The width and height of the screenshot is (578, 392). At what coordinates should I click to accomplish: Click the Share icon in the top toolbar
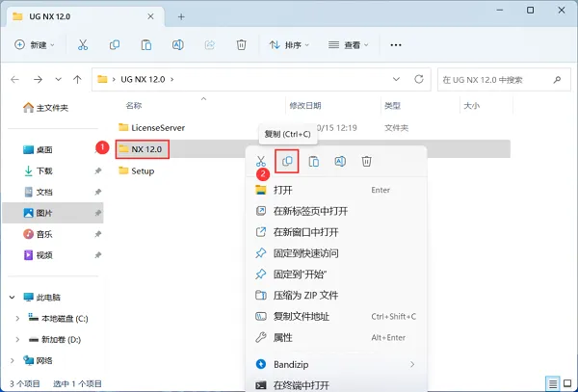click(x=210, y=45)
